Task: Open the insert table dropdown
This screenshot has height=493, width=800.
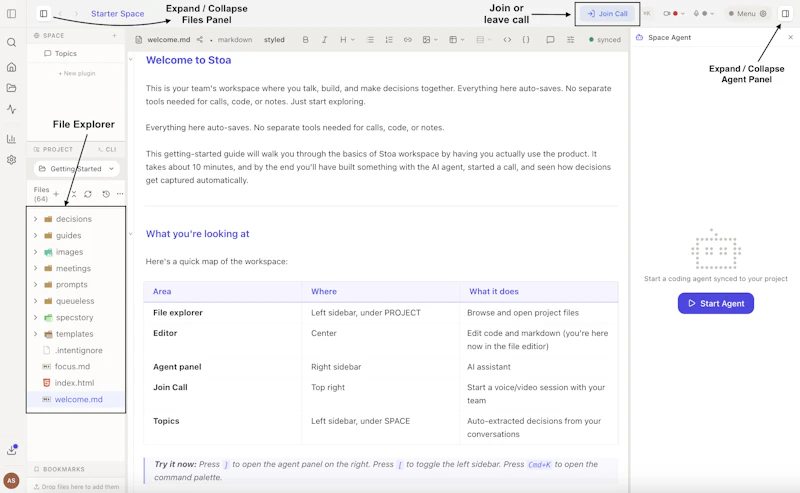Action: coord(457,40)
